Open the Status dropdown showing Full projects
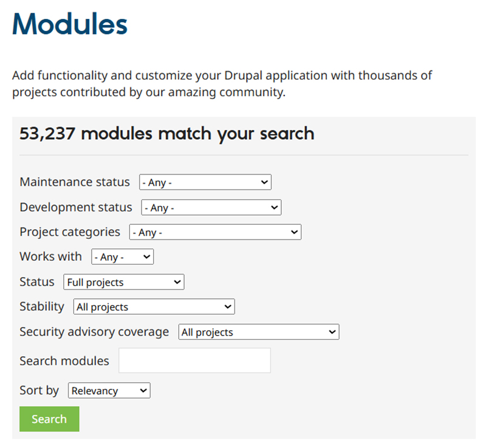The height and width of the screenshot is (448, 486). click(123, 281)
